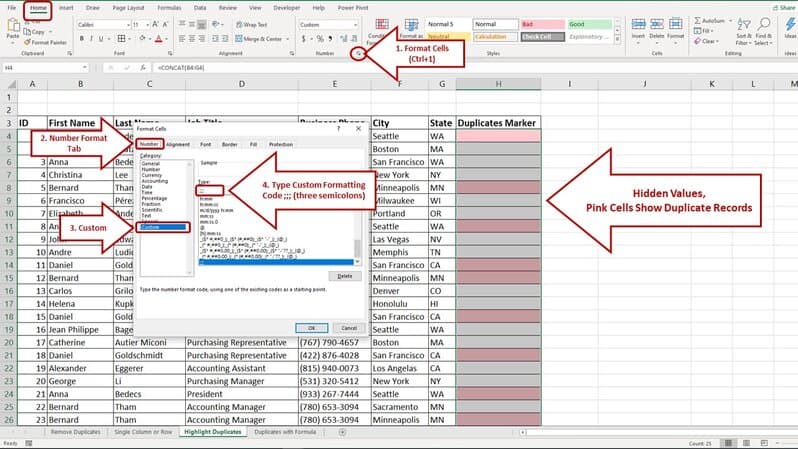The width and height of the screenshot is (798, 449).
Task: Open the Alignment group dialog launcher
Action: [x=292, y=53]
